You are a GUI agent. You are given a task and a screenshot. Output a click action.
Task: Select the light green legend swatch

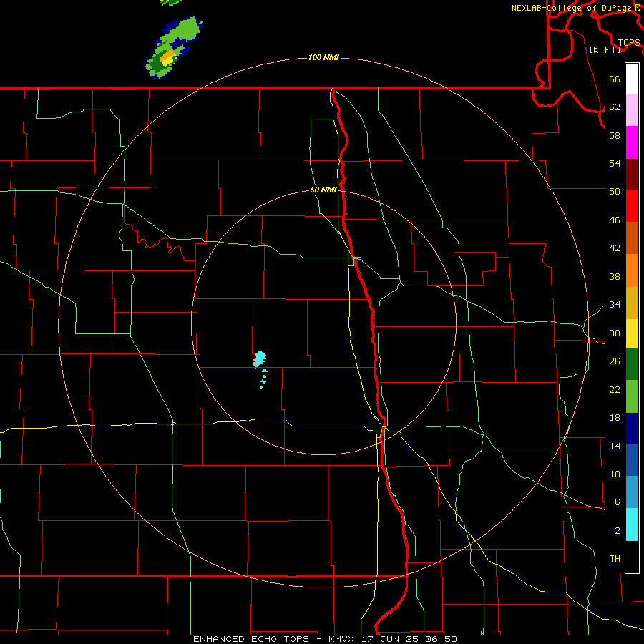[632, 396]
